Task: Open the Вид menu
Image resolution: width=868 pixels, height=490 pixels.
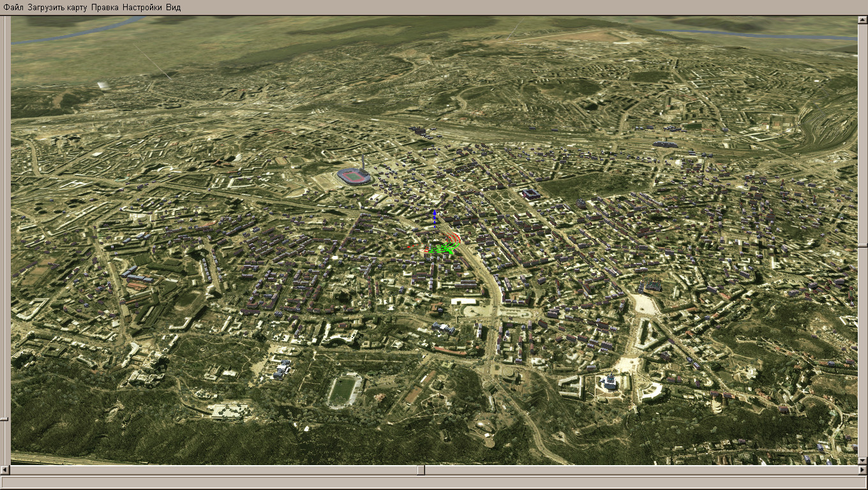Action: click(174, 8)
